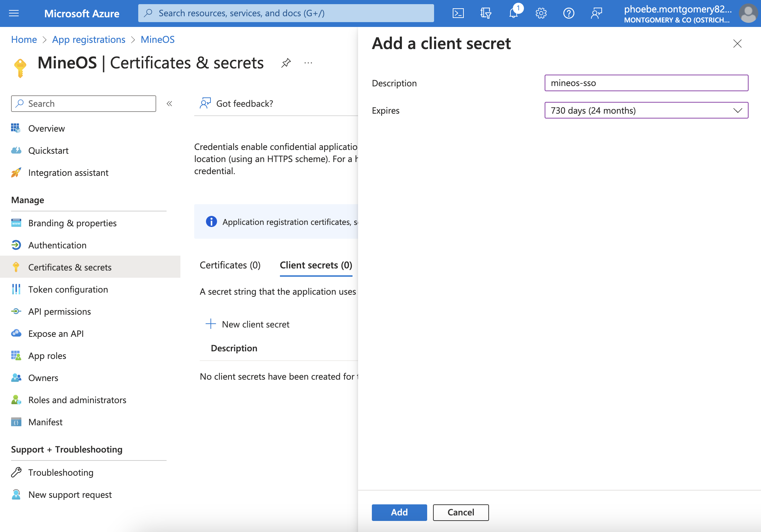Collapse the left navigation sidebar
Viewport: 761px width, 532px height.
pyautogui.click(x=169, y=104)
